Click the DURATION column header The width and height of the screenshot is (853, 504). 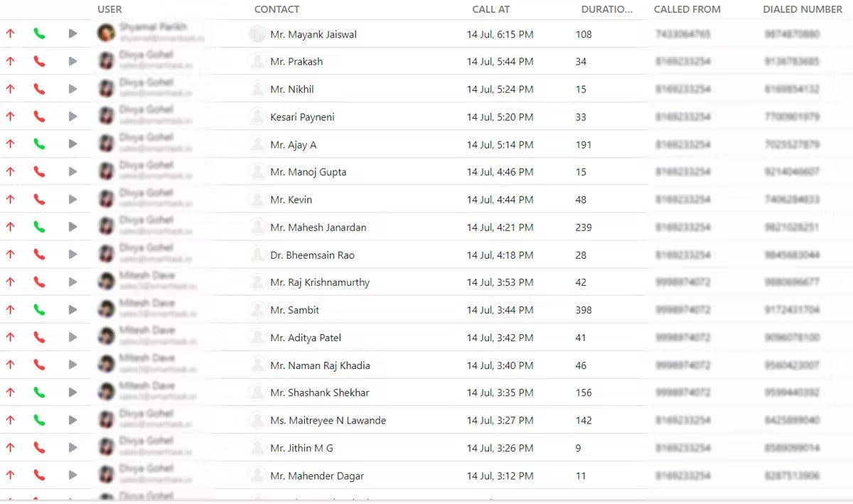point(606,9)
